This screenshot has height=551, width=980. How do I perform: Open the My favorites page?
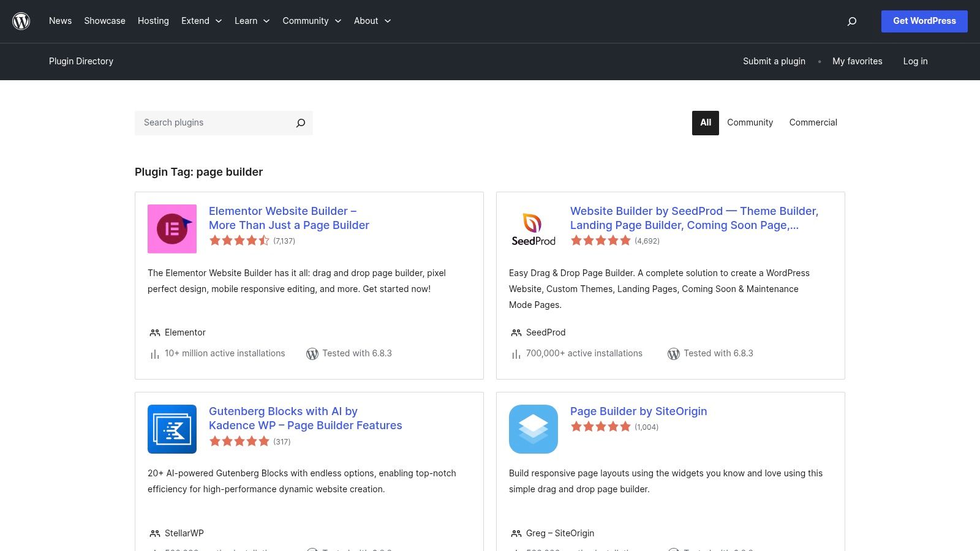pos(858,61)
